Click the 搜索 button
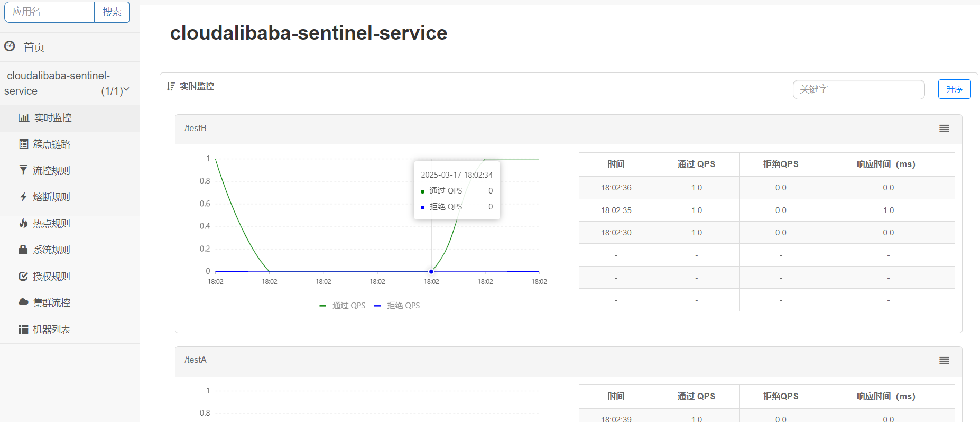The image size is (980, 422). pyautogui.click(x=112, y=12)
